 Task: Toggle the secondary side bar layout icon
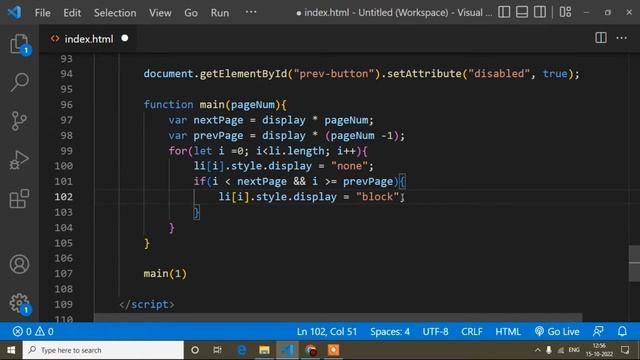tap(540, 12)
